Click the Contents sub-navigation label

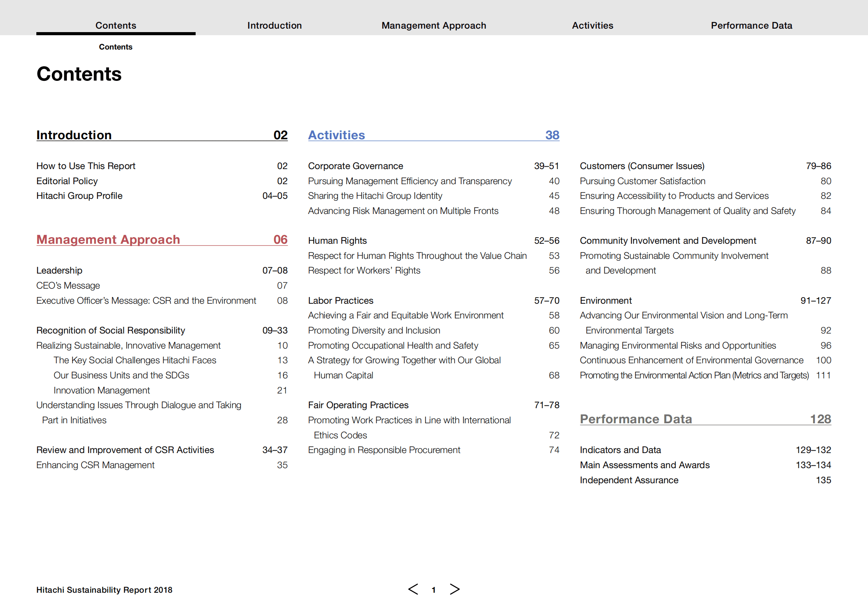click(116, 47)
